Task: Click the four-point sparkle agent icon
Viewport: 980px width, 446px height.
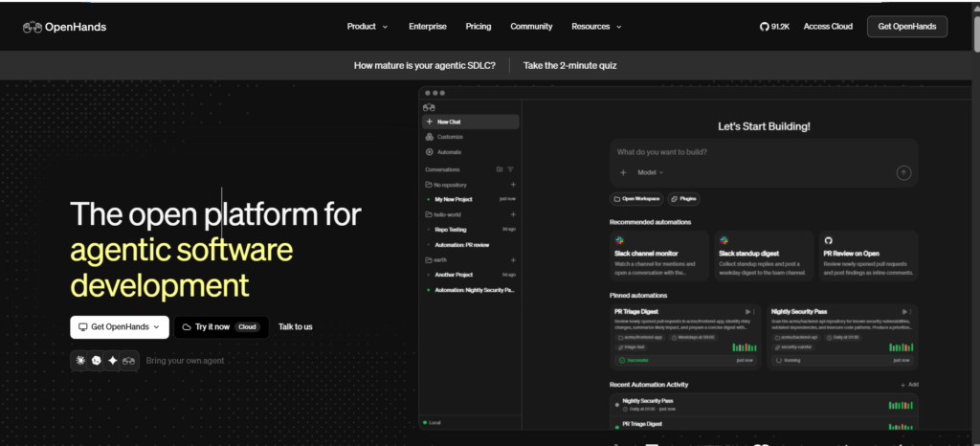Action: pyautogui.click(x=113, y=361)
